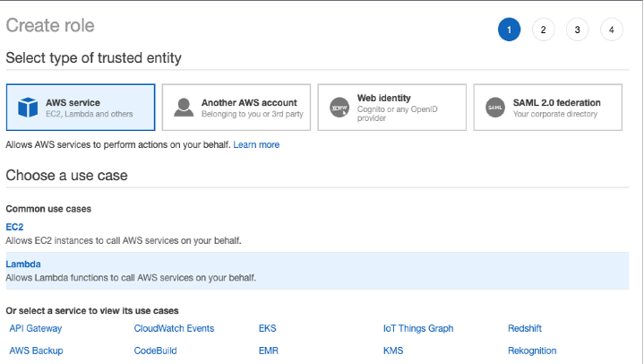Click the Web identity www icon

[339, 108]
